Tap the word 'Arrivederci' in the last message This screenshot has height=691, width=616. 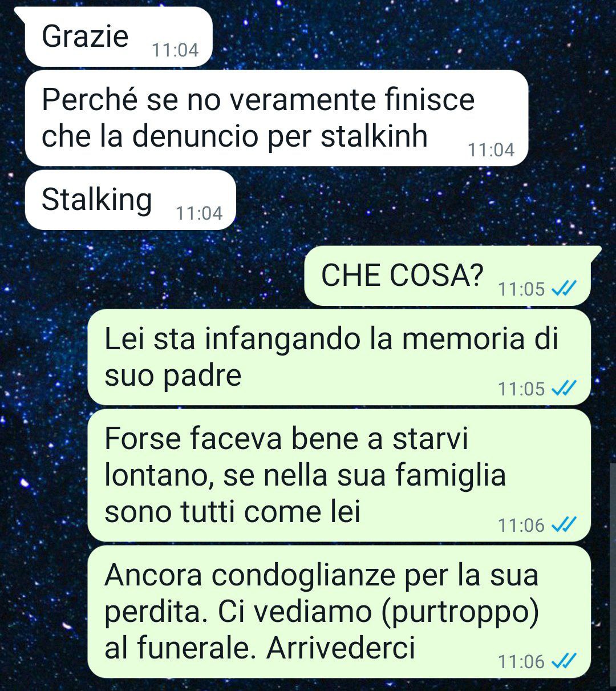point(341,648)
